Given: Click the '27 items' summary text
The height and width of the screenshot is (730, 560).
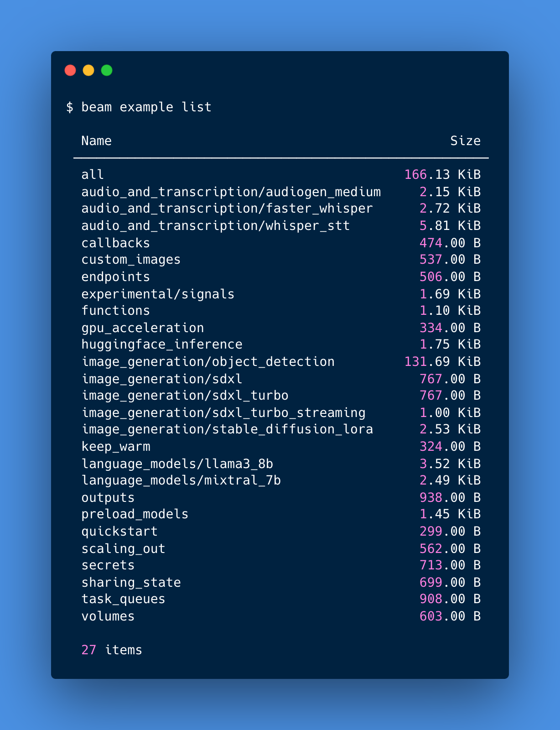Looking at the screenshot, I should tap(112, 650).
